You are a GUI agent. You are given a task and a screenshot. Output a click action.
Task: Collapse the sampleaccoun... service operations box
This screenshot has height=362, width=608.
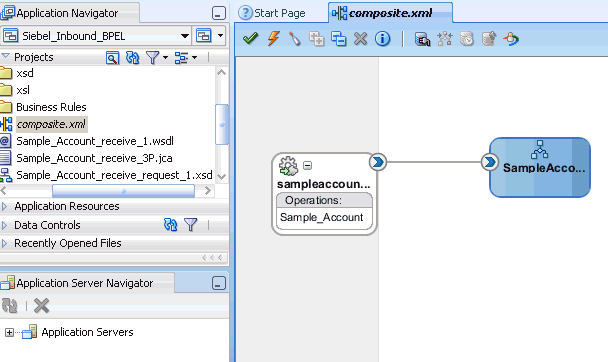(307, 165)
